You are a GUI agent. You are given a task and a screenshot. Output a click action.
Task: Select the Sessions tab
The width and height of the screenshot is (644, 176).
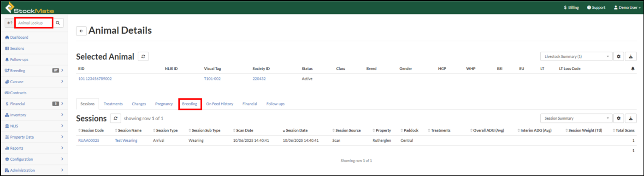point(88,104)
